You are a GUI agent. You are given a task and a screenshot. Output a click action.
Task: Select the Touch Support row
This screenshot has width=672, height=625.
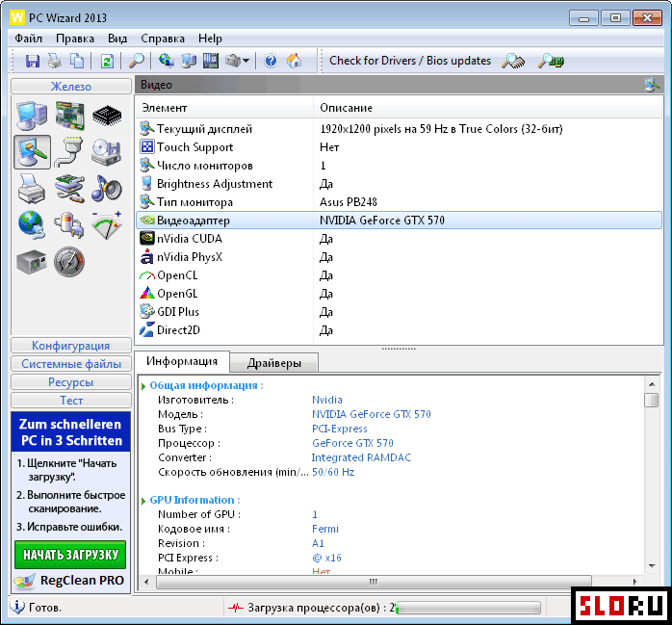399,147
